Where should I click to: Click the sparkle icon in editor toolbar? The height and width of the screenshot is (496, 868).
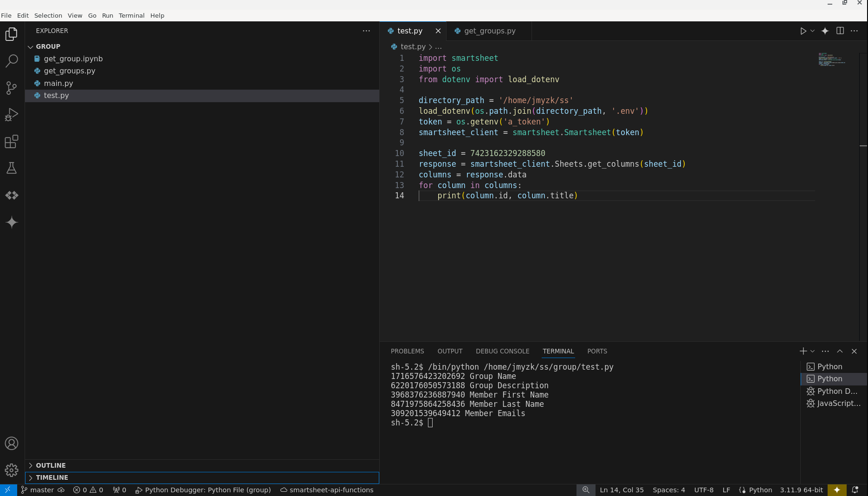[825, 31]
